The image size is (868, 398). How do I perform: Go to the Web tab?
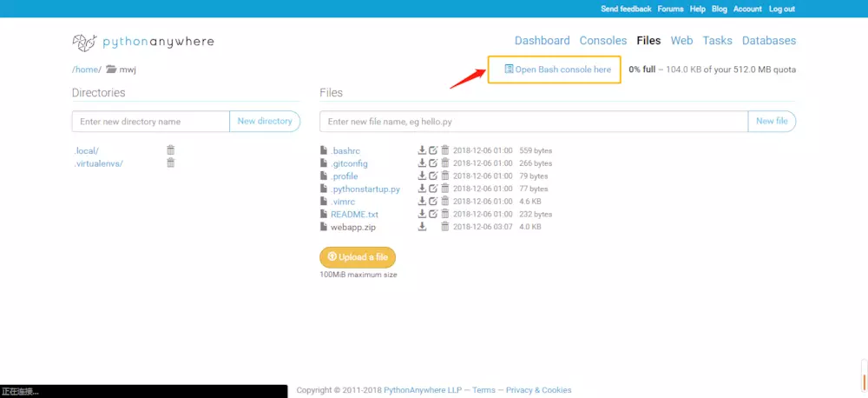[x=681, y=41]
